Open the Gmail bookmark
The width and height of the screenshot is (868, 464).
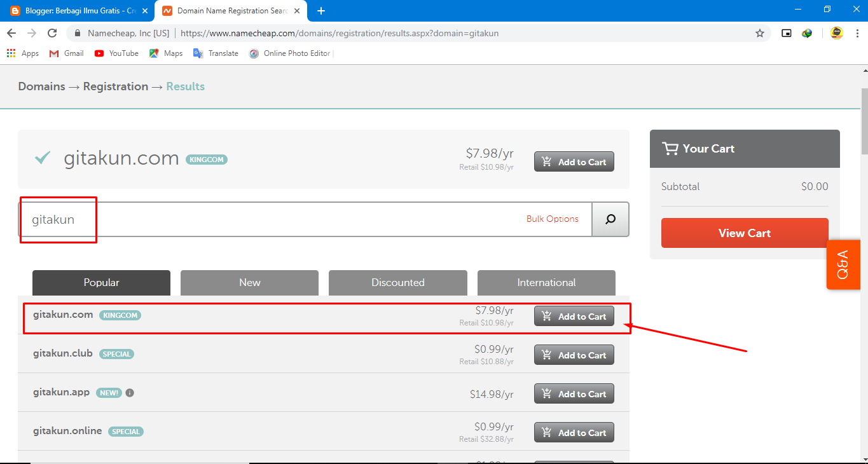click(67, 53)
